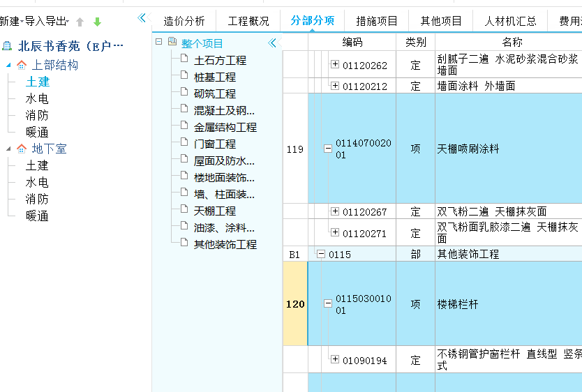Collapse the 整个项目 root node
The image size is (582, 392).
click(x=159, y=42)
